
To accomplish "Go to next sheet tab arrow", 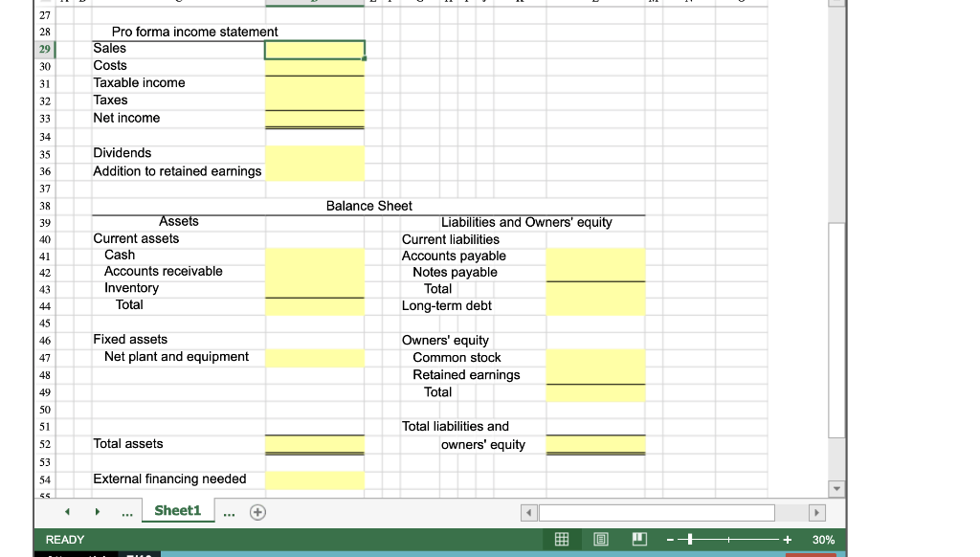I will pyautogui.click(x=98, y=511).
